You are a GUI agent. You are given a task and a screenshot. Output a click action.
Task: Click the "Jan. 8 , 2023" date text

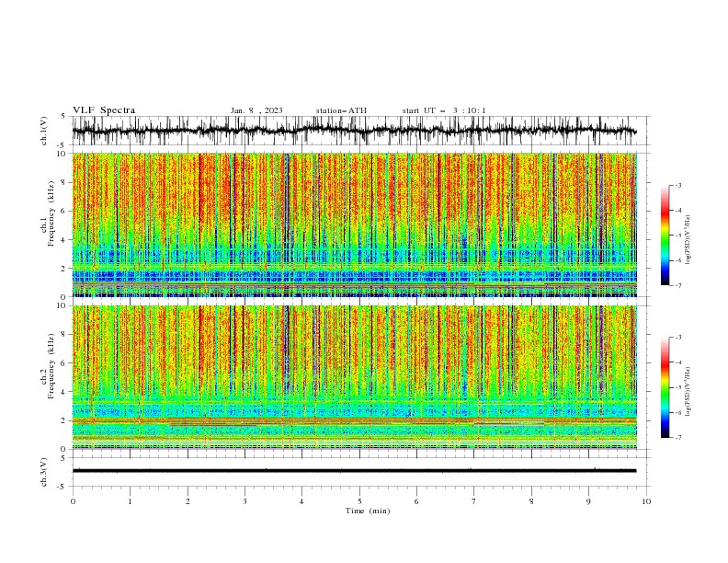click(256, 110)
